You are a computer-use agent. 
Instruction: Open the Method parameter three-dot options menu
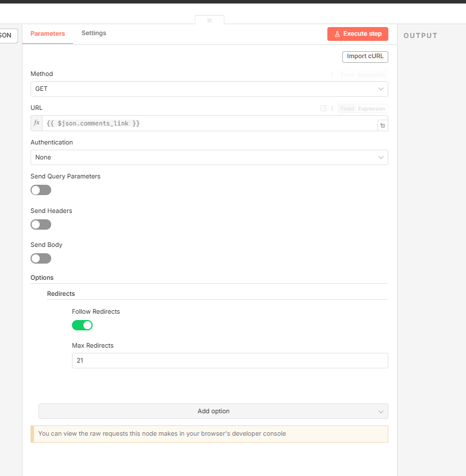[x=332, y=74]
